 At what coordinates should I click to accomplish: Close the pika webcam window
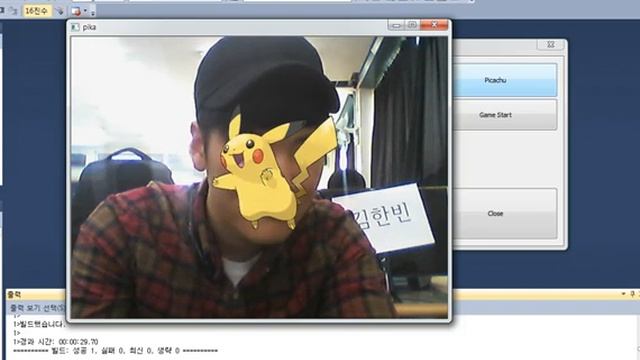(x=434, y=25)
